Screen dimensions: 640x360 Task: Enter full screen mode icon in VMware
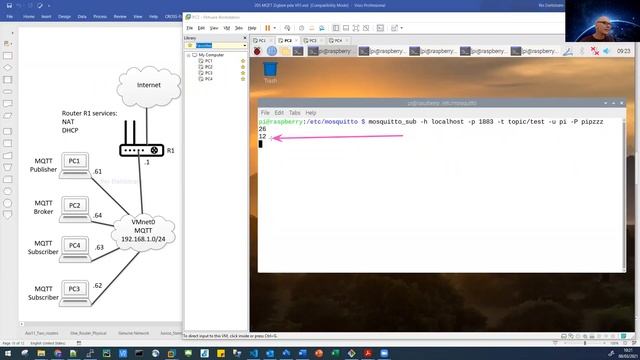point(356,28)
